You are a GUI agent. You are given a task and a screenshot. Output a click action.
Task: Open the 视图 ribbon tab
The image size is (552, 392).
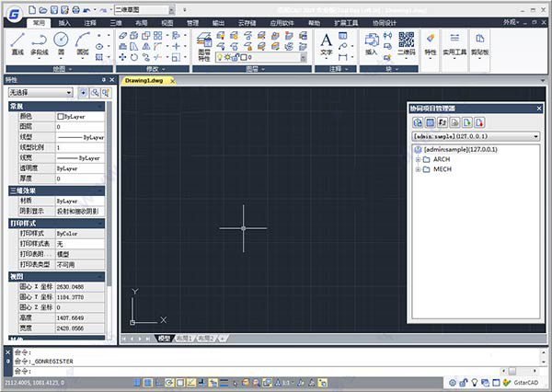(166, 19)
